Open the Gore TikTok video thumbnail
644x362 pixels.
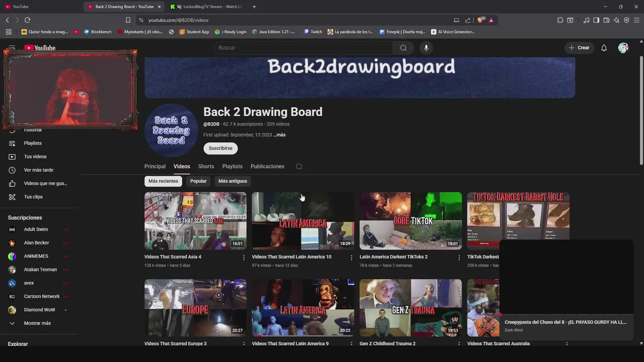[x=411, y=221]
